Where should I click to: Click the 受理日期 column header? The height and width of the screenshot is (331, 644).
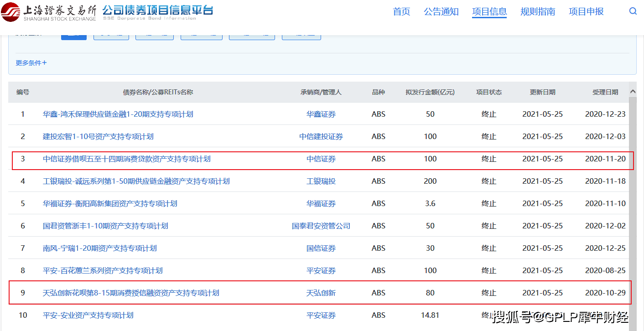point(605,92)
